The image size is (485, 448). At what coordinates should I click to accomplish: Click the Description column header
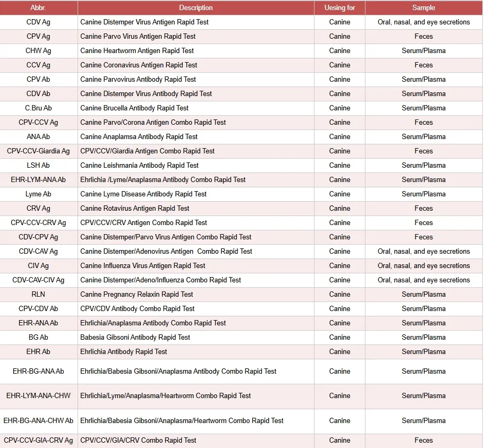click(195, 8)
